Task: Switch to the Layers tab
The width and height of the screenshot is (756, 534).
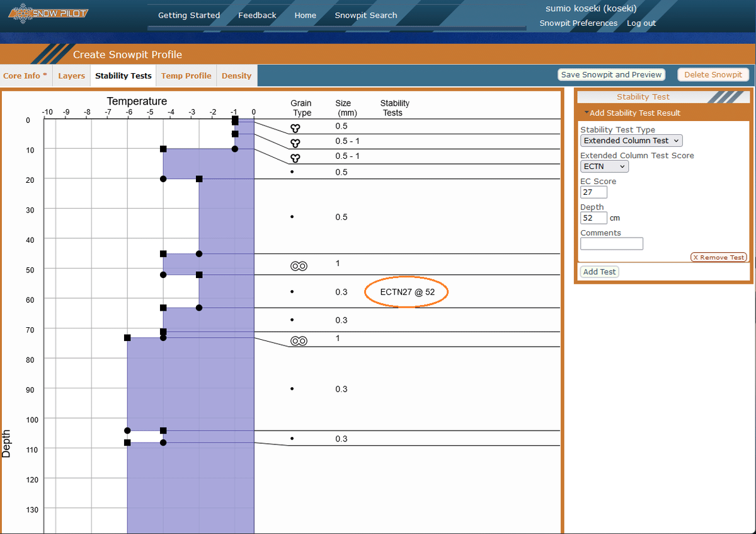Action: coord(71,76)
